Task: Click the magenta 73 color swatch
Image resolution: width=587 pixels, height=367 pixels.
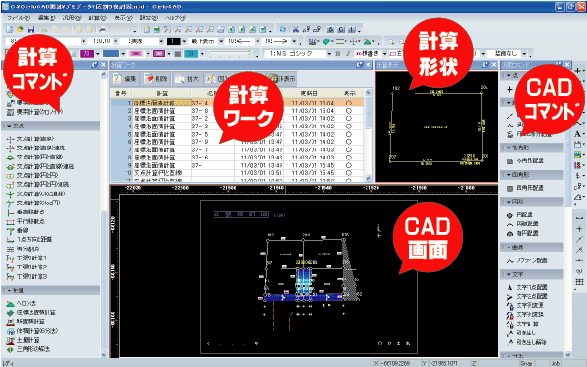Action: pyautogui.click(x=87, y=54)
